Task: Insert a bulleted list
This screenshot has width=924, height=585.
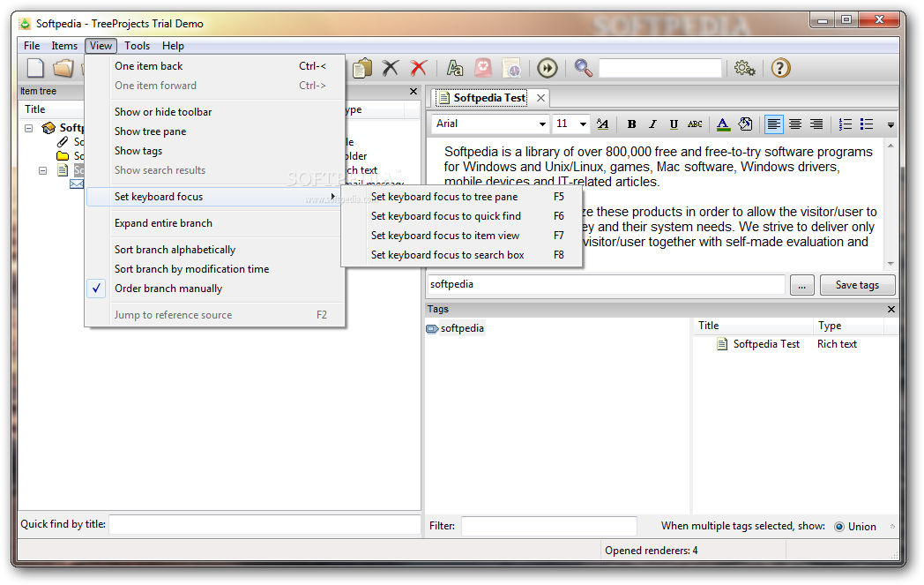Action: pos(866,124)
